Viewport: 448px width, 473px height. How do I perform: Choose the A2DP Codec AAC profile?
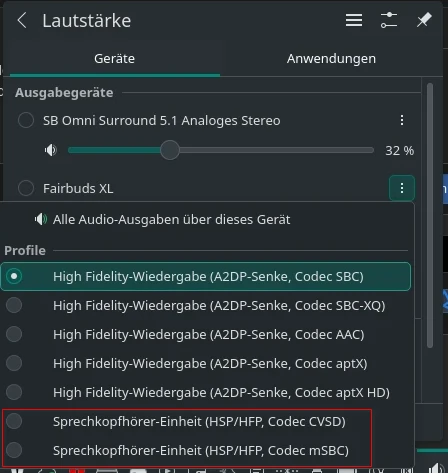pos(206,334)
